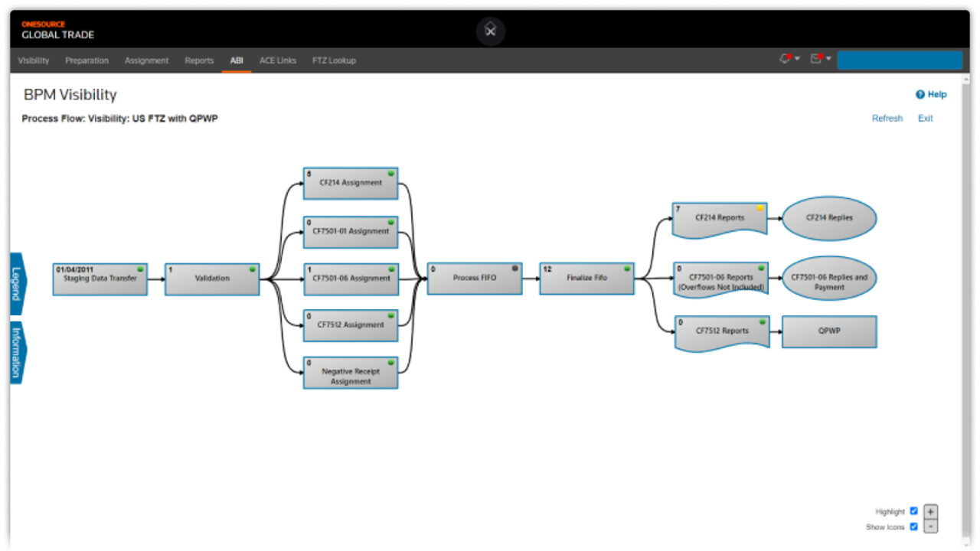Select the Finalize Fifo process node
Viewport: 980px width, 551px height.
(586, 279)
